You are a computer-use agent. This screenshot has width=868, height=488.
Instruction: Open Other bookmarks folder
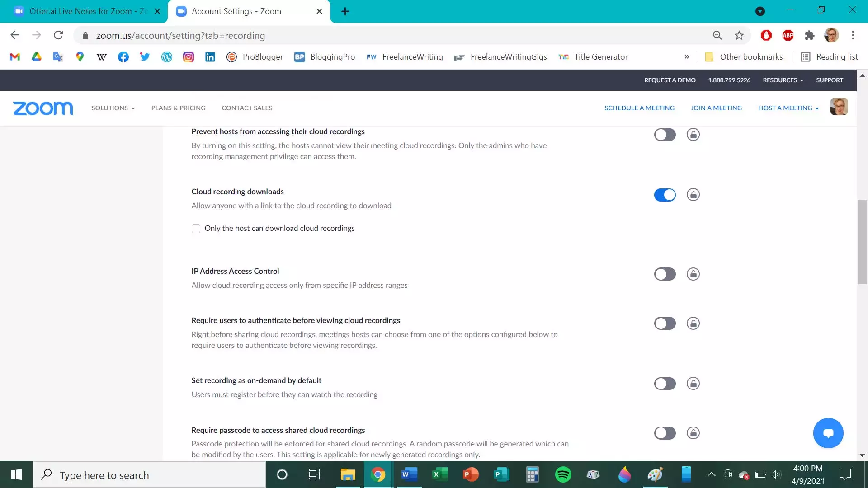(x=744, y=57)
